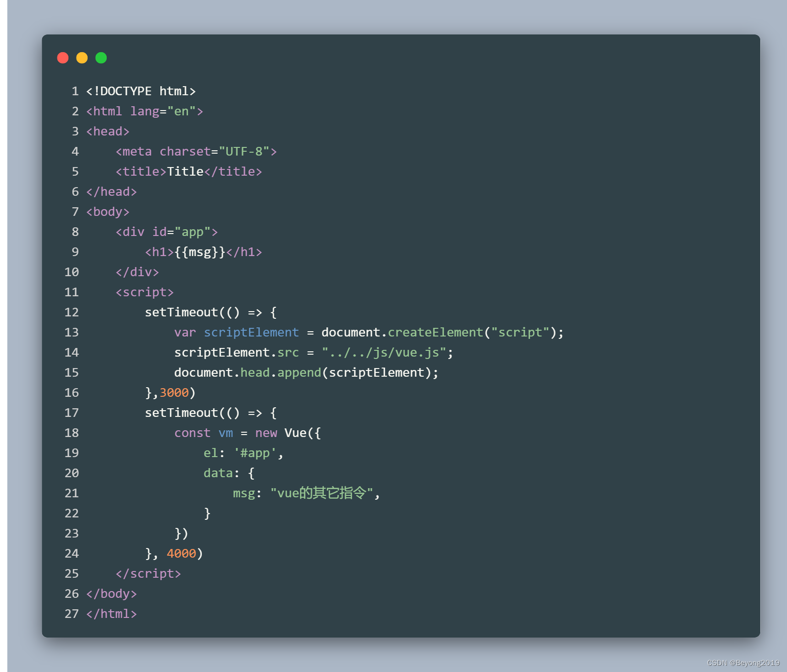Click the "el: '#app'," line
787x672 pixels.
pyautogui.click(x=244, y=453)
